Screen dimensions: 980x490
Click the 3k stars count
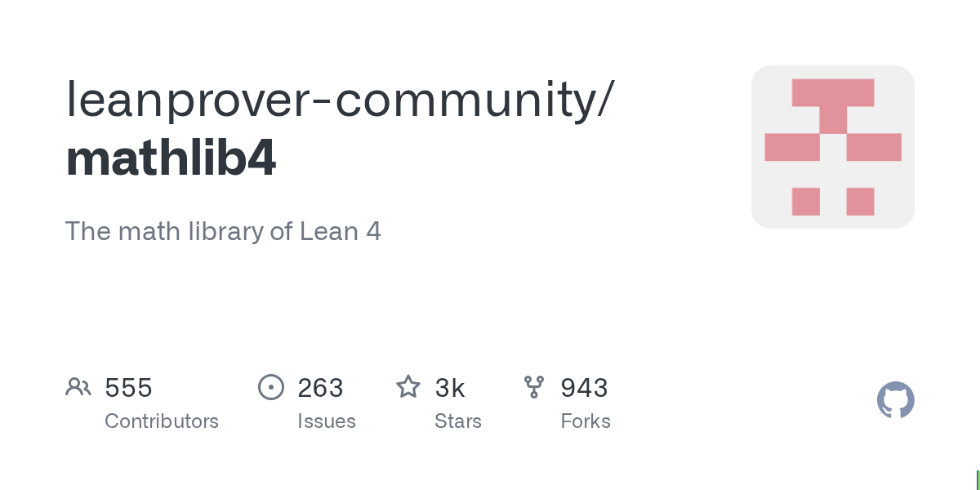[450, 388]
